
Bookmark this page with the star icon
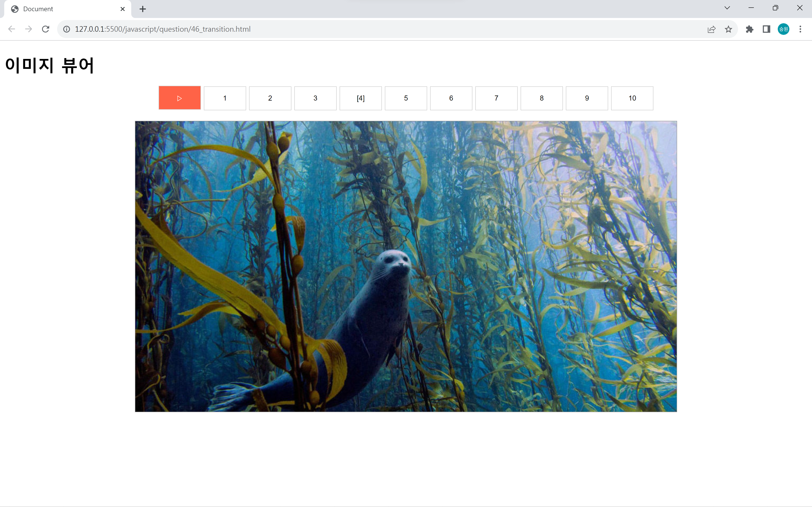728,29
